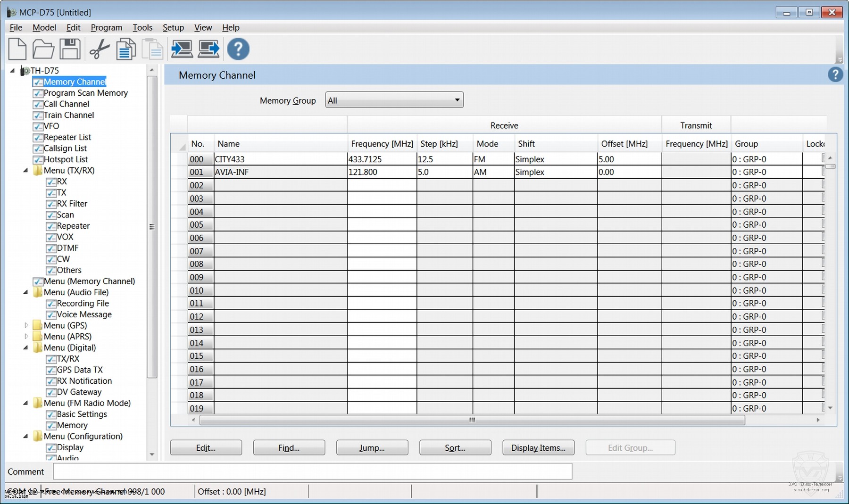849x504 pixels.
Task: Toggle the Voice Message checkbox
Action: (x=51, y=315)
